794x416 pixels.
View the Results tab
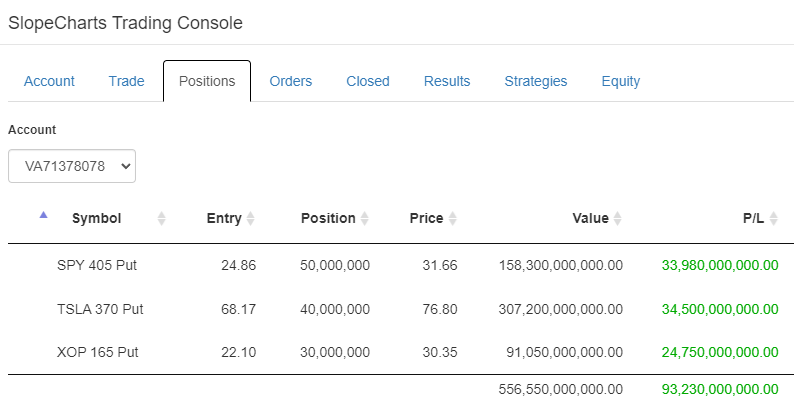pyautogui.click(x=447, y=81)
